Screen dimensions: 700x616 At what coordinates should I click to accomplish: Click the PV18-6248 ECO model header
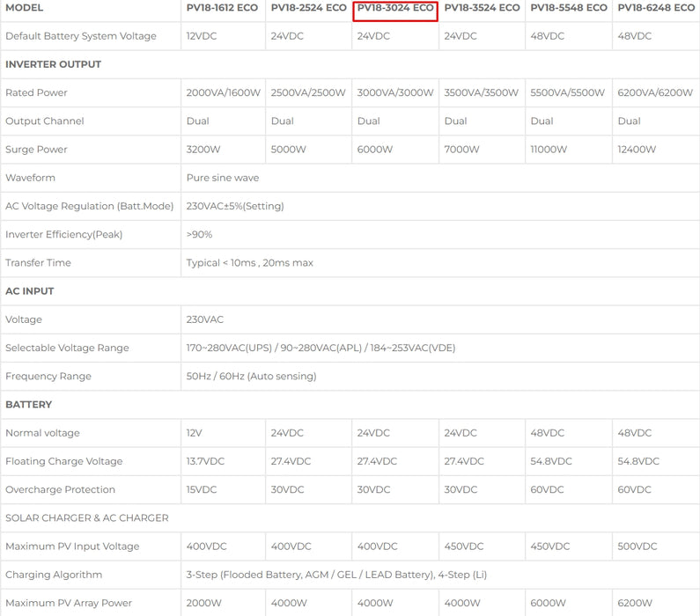656,8
